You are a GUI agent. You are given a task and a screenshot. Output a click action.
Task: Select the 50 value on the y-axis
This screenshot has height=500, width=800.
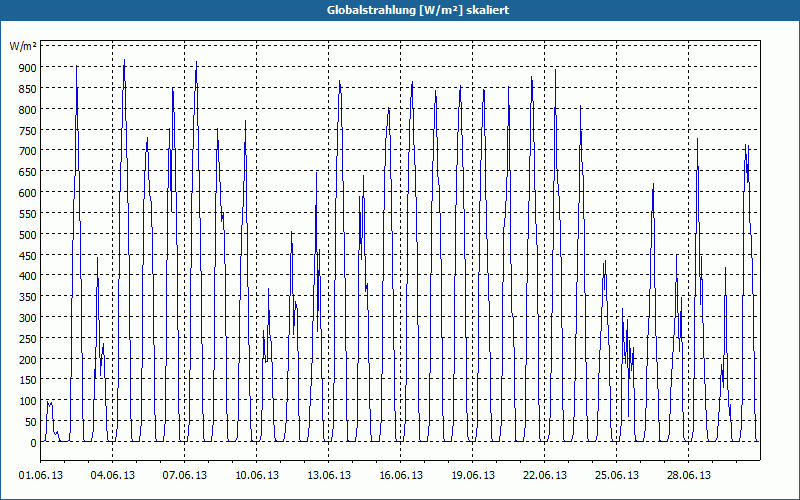coord(30,422)
